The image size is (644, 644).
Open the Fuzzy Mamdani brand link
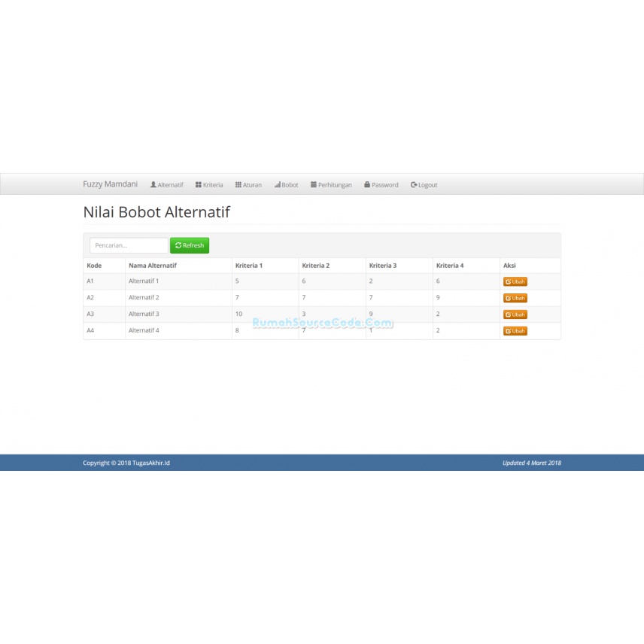(x=110, y=184)
